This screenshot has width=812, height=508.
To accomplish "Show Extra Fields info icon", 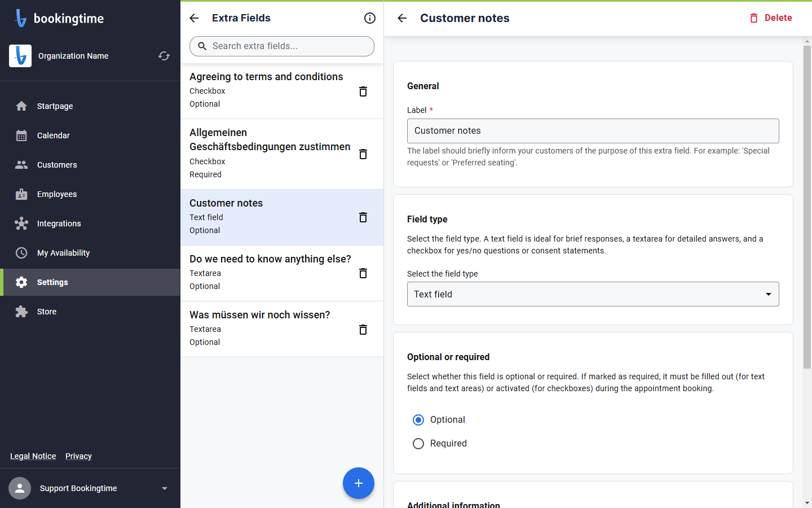I will 370,18.
